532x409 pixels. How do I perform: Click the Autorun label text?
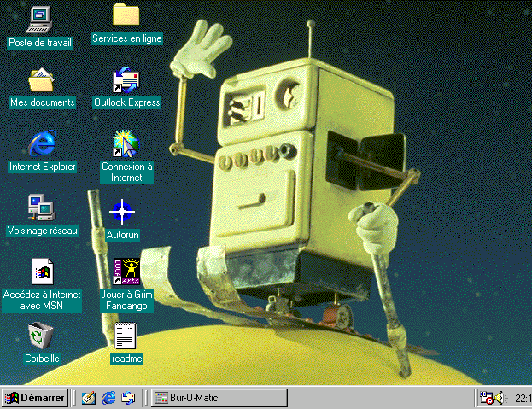click(x=122, y=235)
